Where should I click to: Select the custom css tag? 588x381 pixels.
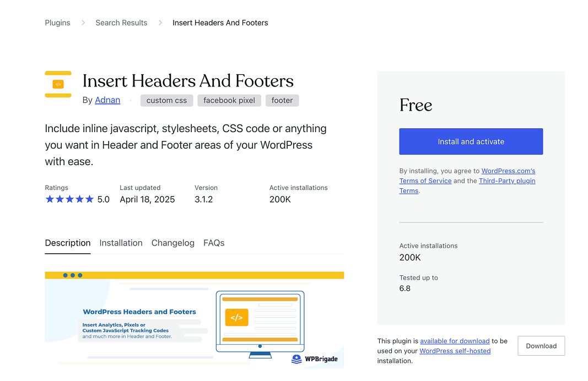166,100
